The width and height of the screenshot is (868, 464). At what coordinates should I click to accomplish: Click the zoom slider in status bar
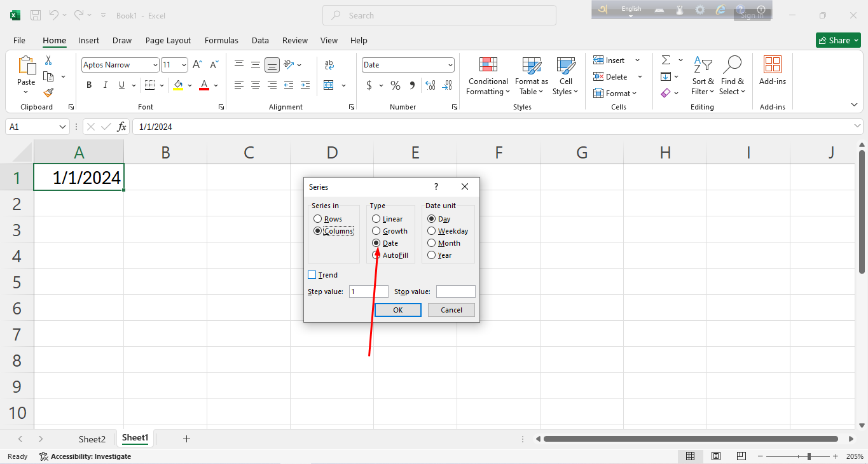(808, 456)
